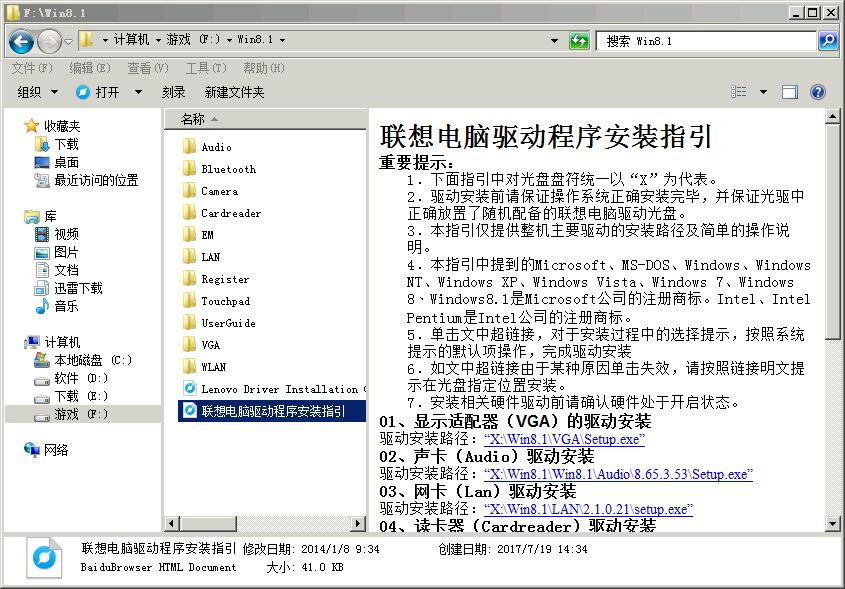This screenshot has height=589, width=845.
Task: Click the Forward navigation arrow button
Action: coord(50,41)
